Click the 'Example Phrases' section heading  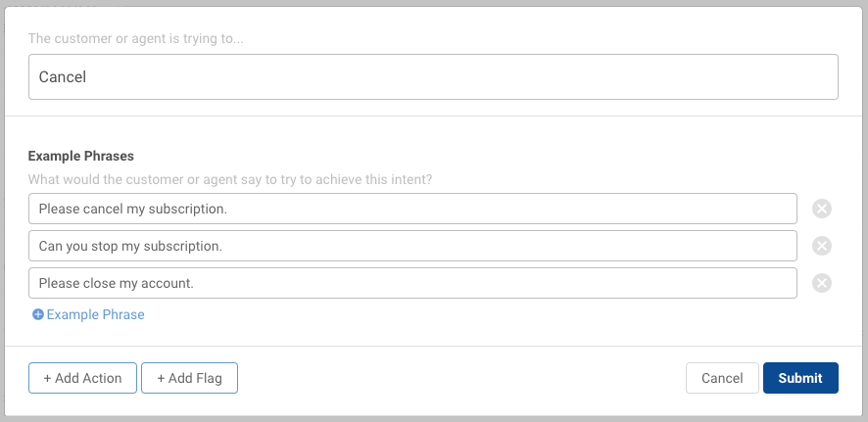tap(80, 156)
